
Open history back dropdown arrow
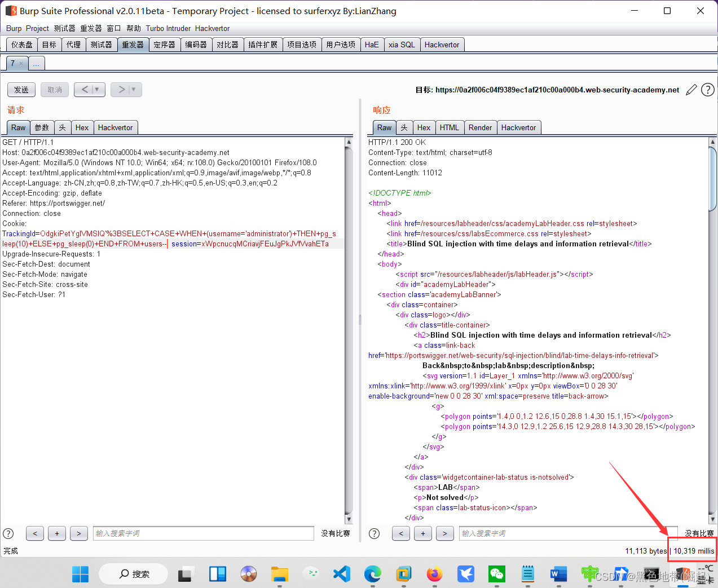pyautogui.click(x=97, y=90)
